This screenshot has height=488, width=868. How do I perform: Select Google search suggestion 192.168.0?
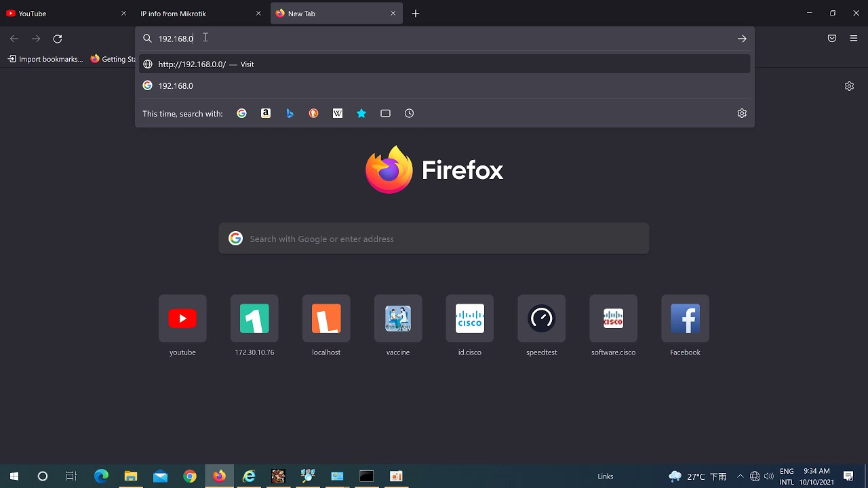pos(444,86)
